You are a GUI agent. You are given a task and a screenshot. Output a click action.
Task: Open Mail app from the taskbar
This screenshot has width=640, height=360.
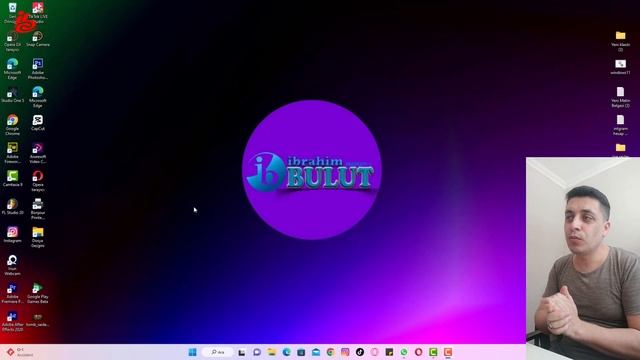pos(316,352)
